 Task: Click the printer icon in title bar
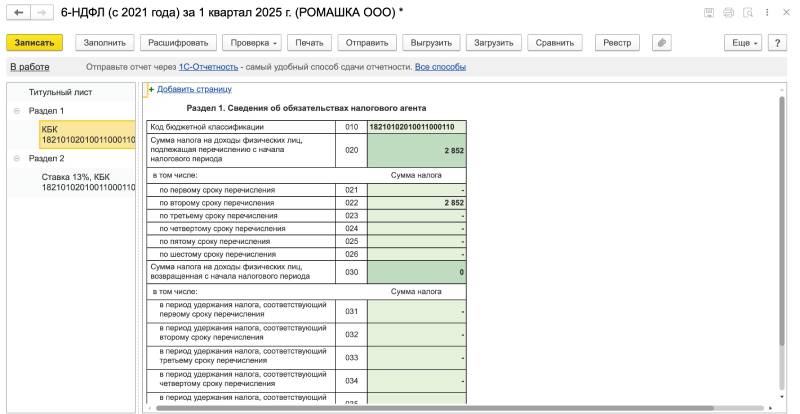pyautogui.click(x=728, y=12)
